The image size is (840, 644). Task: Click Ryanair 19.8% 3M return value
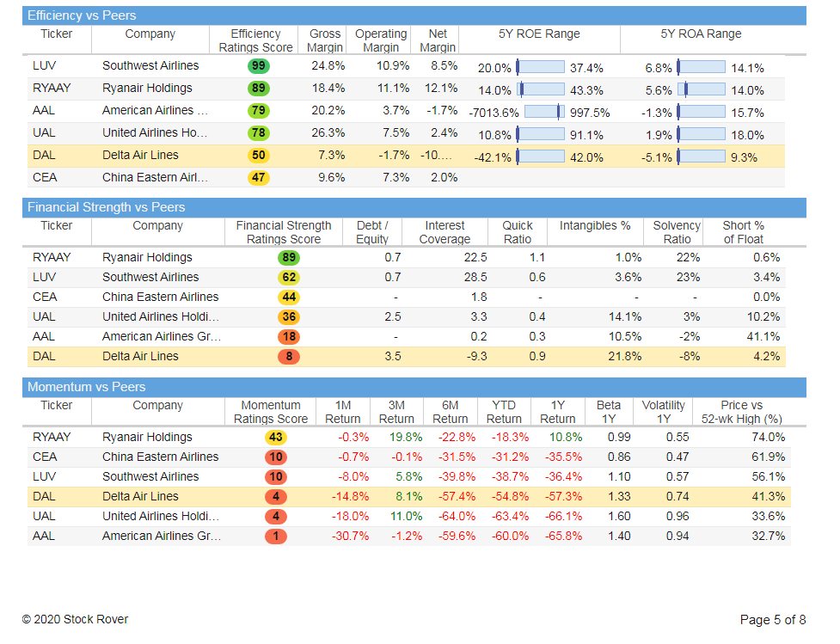pyautogui.click(x=406, y=437)
